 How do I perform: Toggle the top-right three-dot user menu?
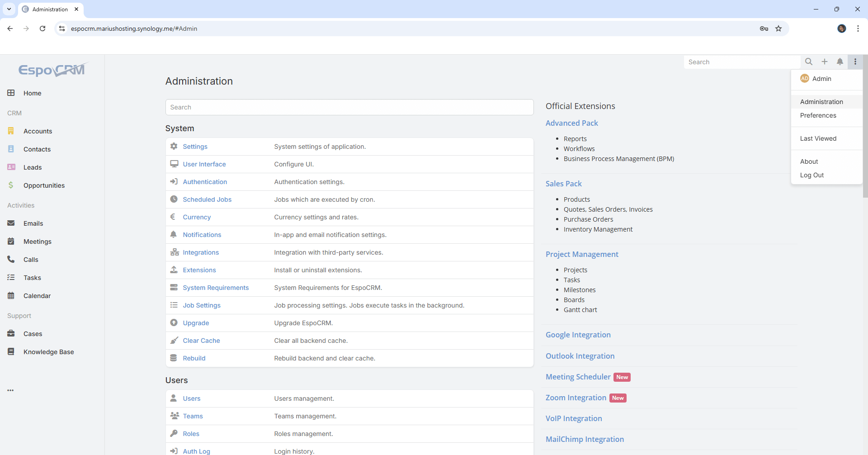pyautogui.click(x=855, y=62)
